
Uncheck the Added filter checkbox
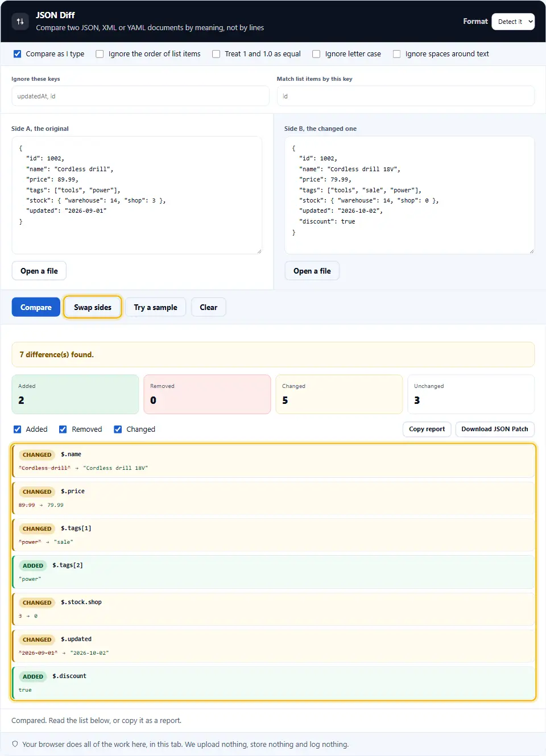click(17, 429)
